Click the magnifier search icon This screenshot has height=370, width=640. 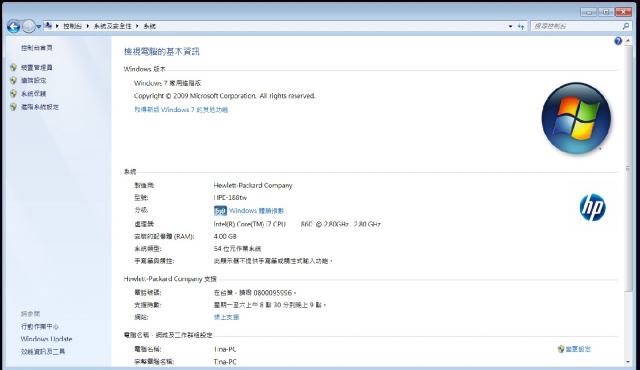click(626, 26)
